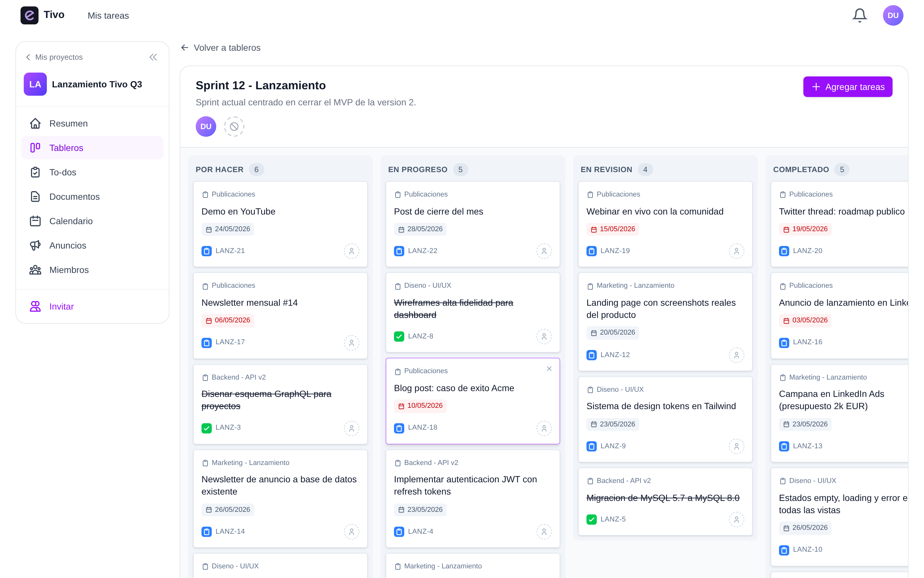
Task: Open Documentos section
Action: 92,197
